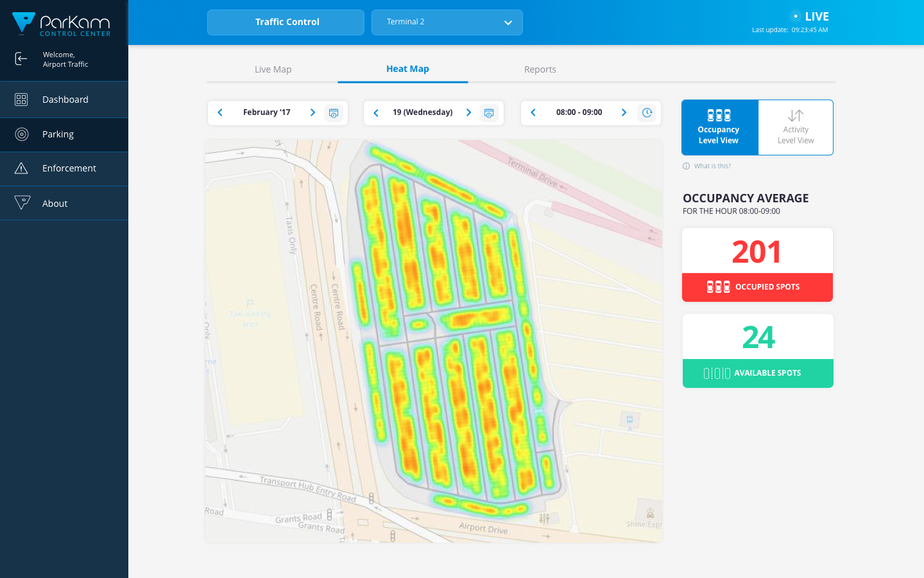The width and height of the screenshot is (924, 578).
Task: Click the info icon beside What is this
Action: [x=686, y=166]
